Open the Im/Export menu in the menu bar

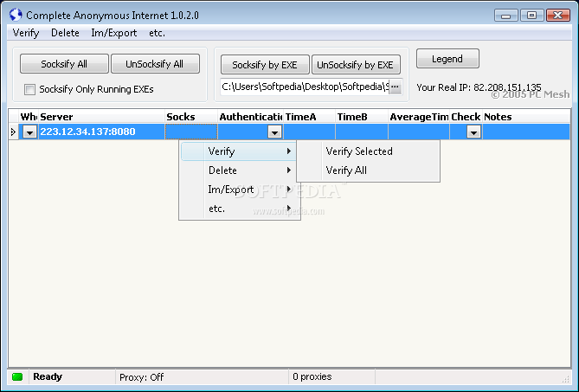113,33
